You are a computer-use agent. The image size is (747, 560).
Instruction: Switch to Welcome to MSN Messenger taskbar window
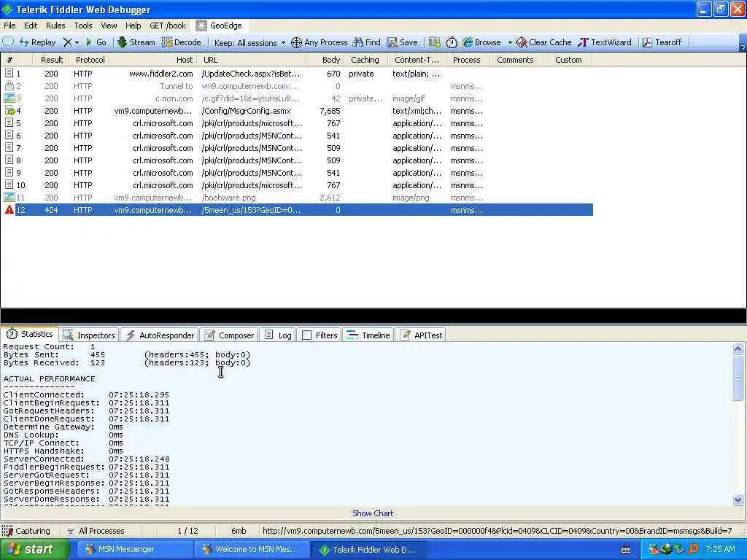pos(252,550)
